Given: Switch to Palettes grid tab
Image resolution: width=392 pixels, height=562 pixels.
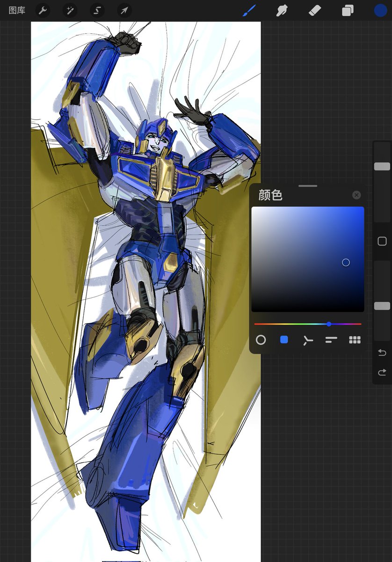Looking at the screenshot, I should tap(355, 340).
